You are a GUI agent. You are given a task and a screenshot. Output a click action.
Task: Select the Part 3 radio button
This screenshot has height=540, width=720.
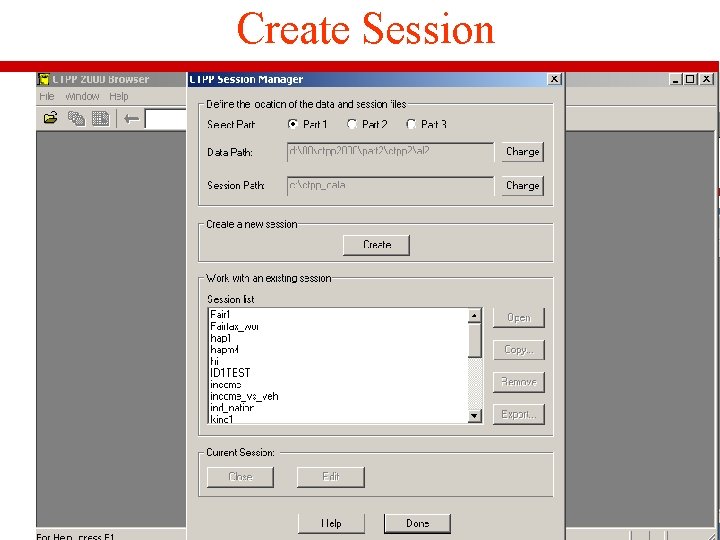pos(411,124)
